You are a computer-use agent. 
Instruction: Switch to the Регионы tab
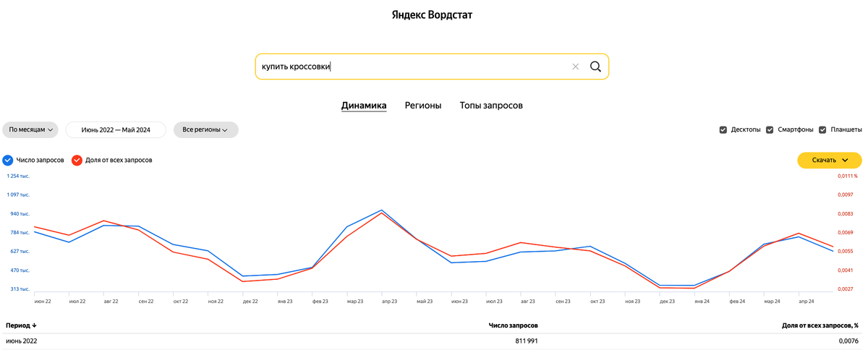(x=423, y=106)
